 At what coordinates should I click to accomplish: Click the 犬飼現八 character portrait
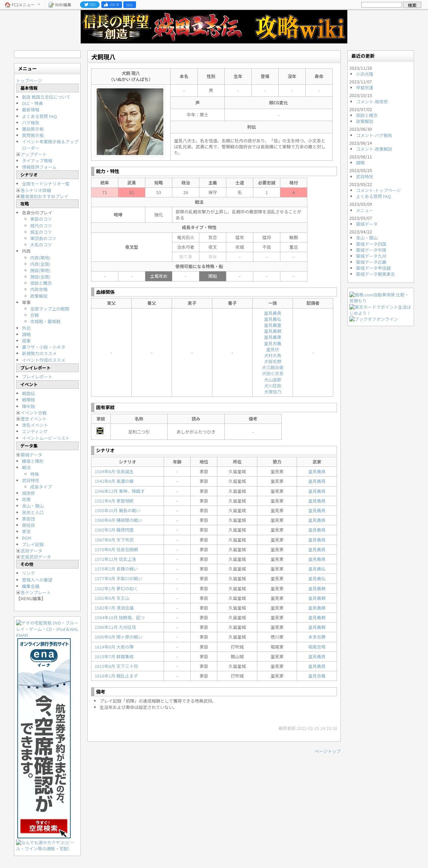130,122
